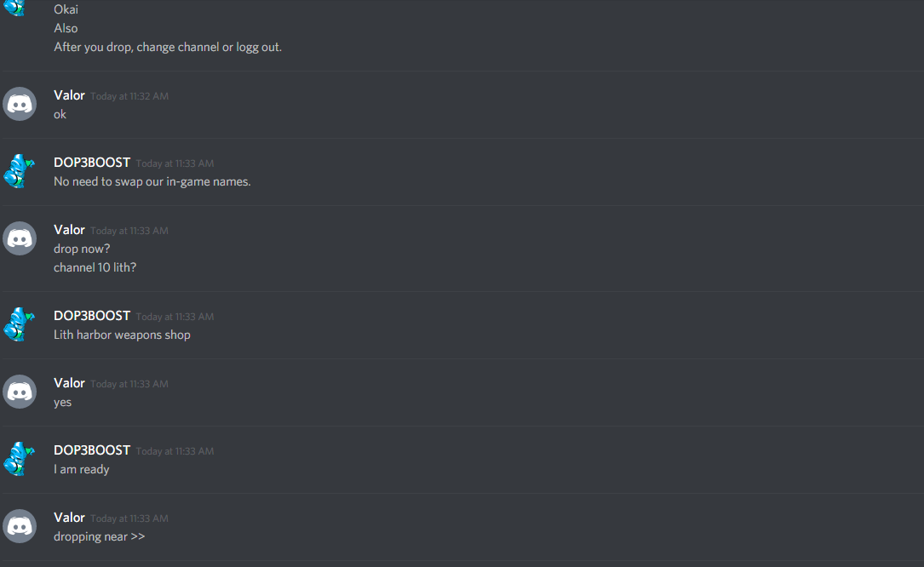
Task: Open Valor username above the 'ok' message
Action: pyautogui.click(x=69, y=95)
